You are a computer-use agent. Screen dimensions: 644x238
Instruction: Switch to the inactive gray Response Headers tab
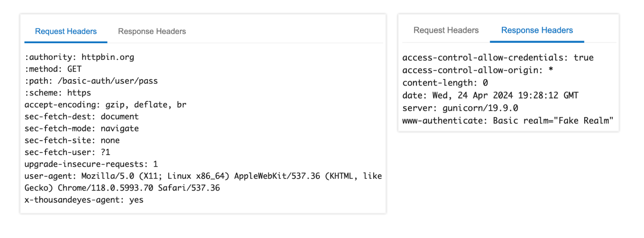pyautogui.click(x=152, y=31)
